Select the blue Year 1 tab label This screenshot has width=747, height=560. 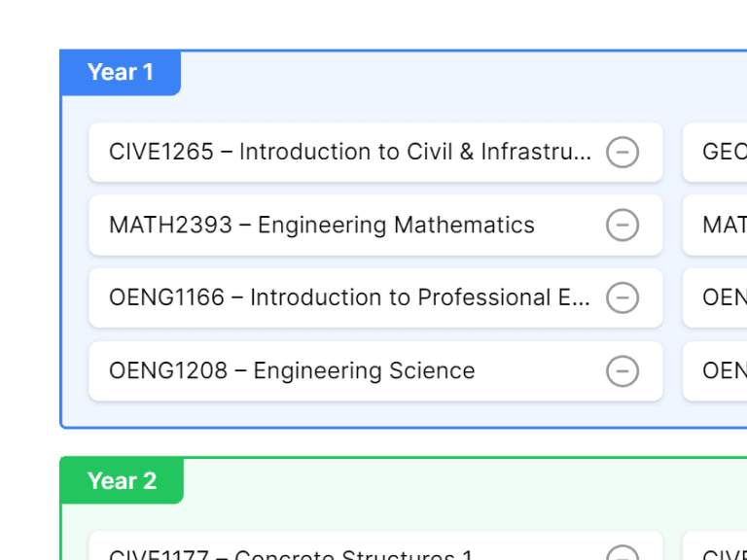tap(121, 73)
